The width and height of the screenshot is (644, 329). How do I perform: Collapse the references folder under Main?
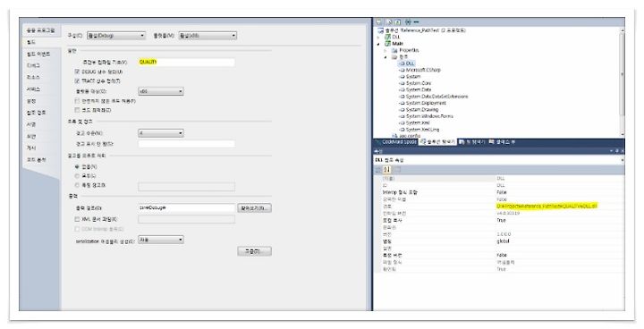[386, 57]
